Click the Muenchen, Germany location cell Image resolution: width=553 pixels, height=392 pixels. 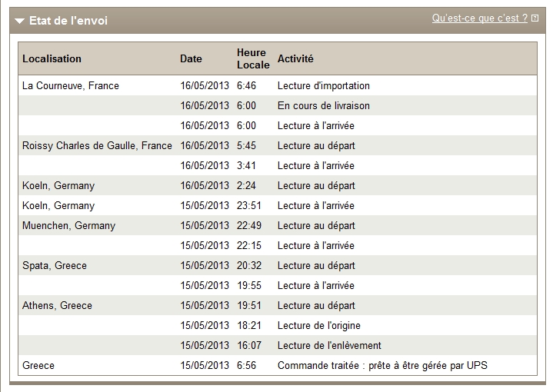[68, 226]
